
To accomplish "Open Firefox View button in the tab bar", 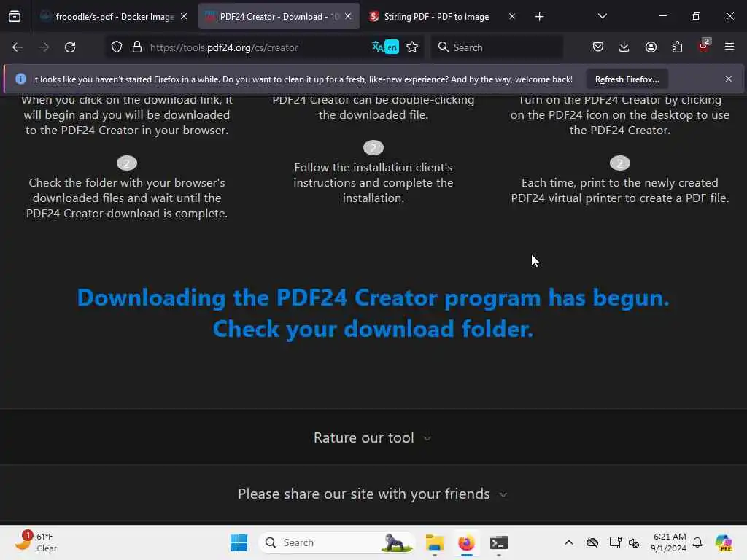I will 15,17.
